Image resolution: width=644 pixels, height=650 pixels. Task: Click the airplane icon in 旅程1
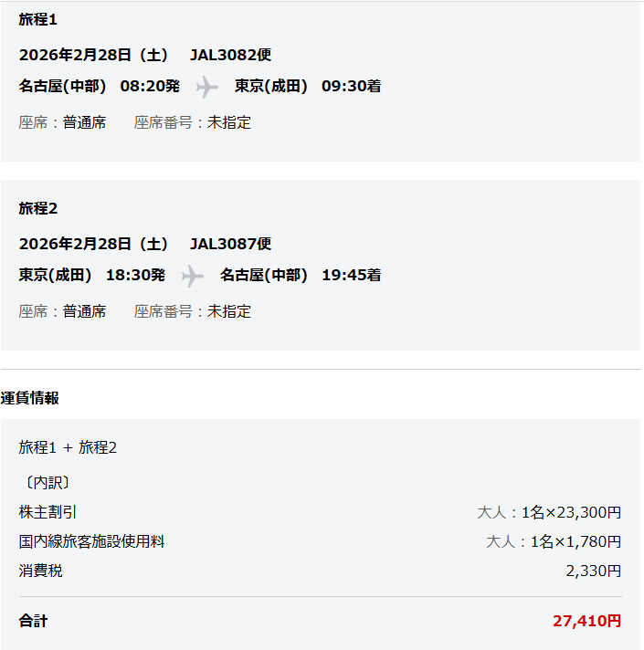pos(207,88)
